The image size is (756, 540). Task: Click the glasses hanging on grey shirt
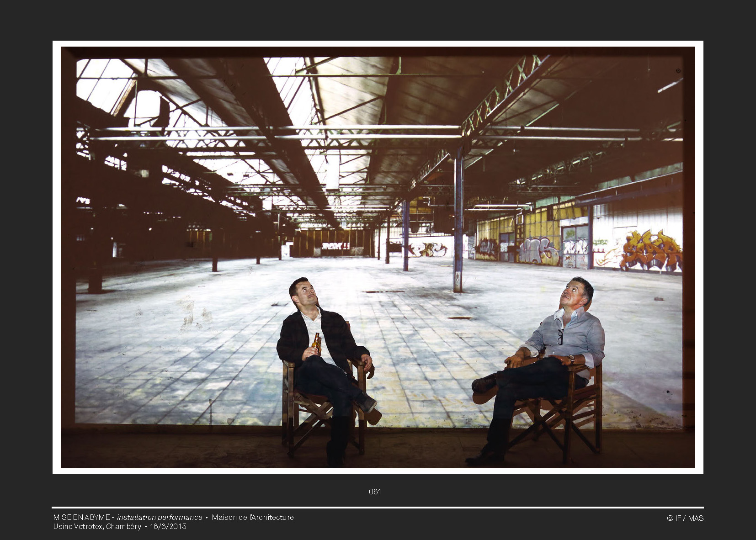click(560, 337)
